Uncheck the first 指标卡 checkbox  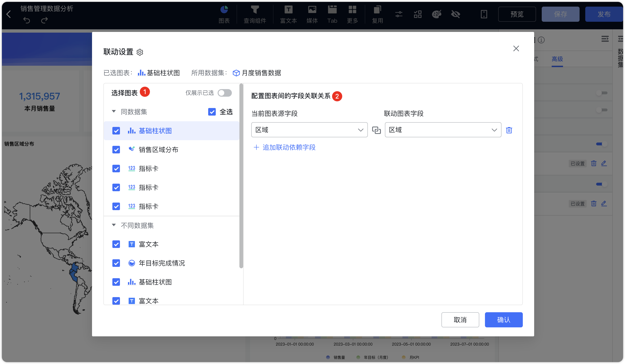pyautogui.click(x=116, y=169)
